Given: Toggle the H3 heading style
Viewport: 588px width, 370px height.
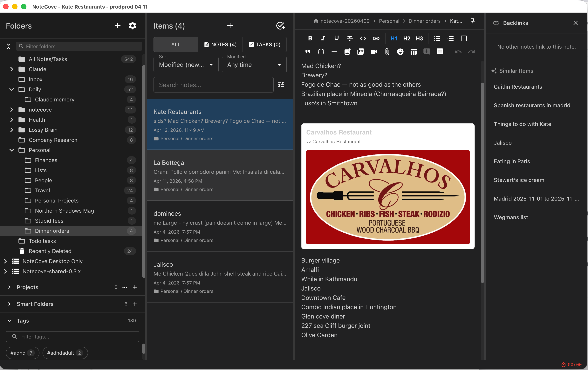Looking at the screenshot, I should [x=420, y=38].
